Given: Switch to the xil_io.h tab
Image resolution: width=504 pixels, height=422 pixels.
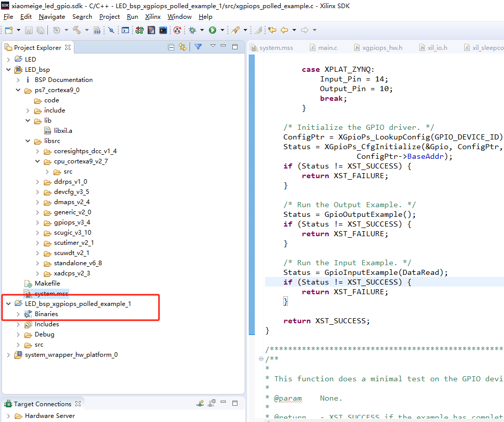Looking at the screenshot, I should [433, 48].
